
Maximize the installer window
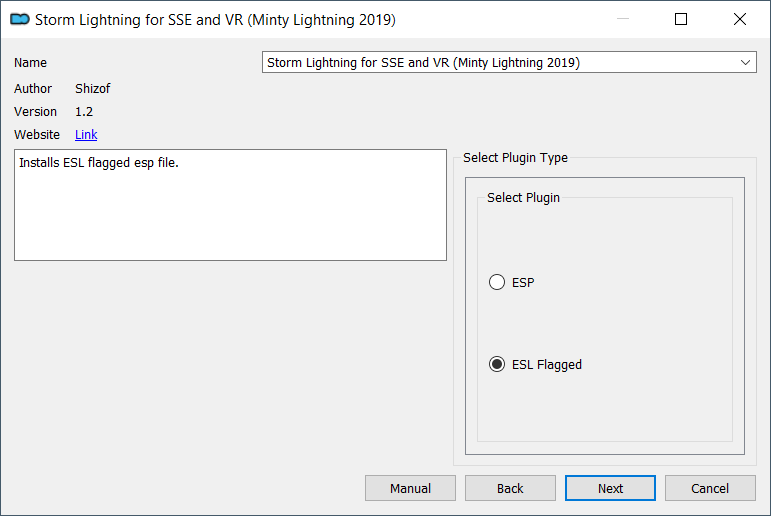click(681, 19)
